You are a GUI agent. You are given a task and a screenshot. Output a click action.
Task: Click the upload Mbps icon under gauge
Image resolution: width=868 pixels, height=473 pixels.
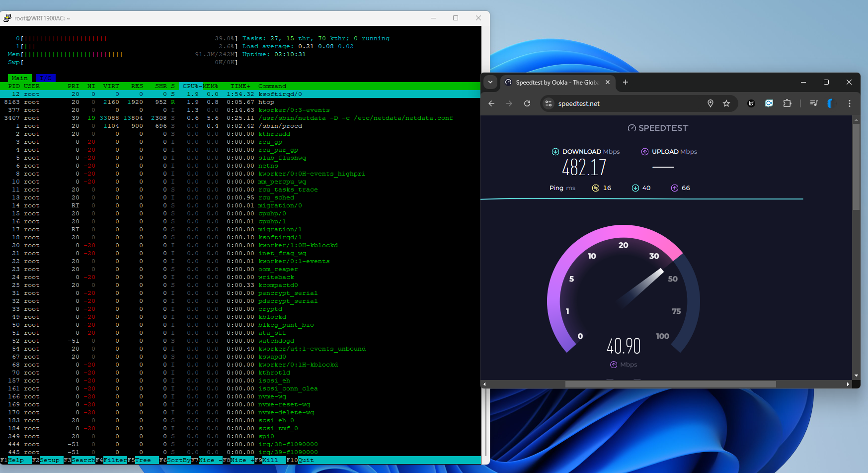614,365
